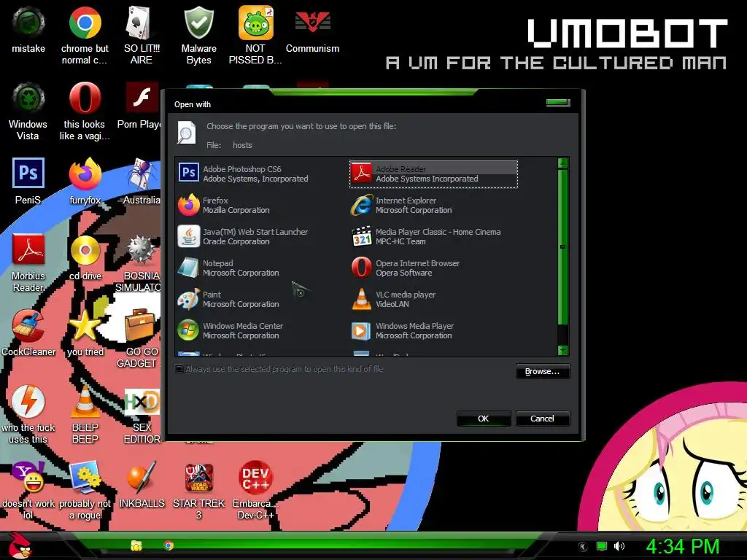Click the green scrollbar thumb in program list
Viewport: 747px width, 560px height.
[562, 246]
